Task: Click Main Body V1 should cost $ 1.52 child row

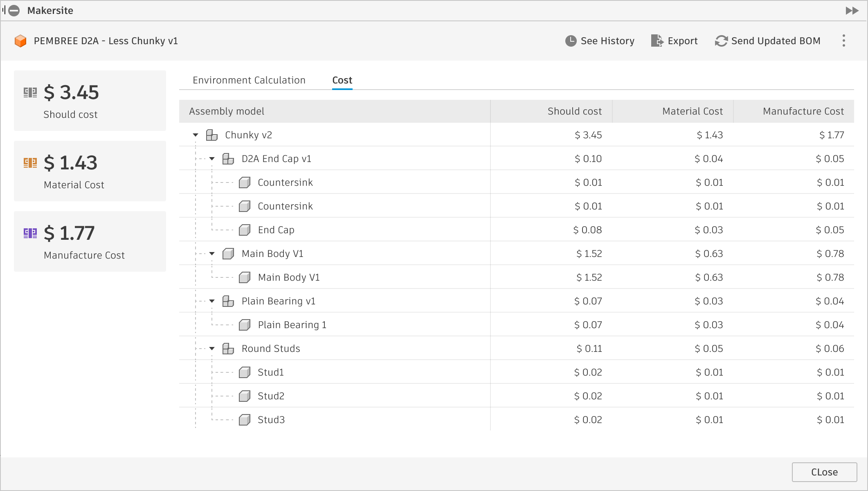Action: [589, 277]
